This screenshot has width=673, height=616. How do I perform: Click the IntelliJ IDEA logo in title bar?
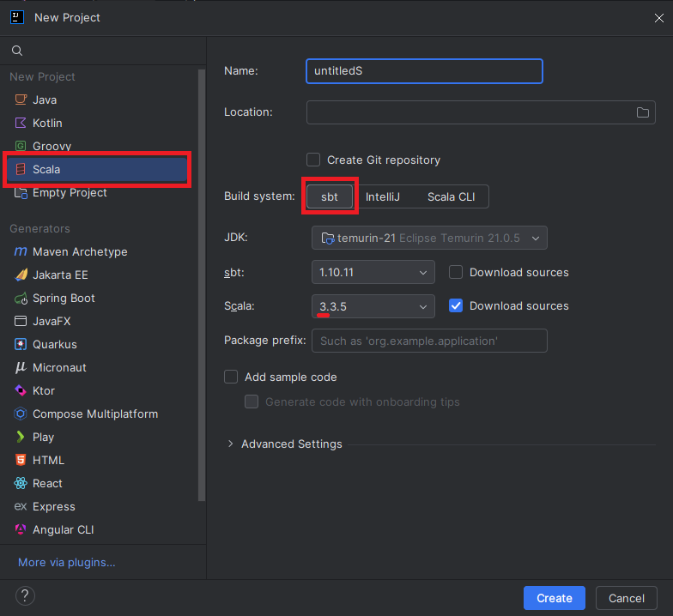(17, 17)
